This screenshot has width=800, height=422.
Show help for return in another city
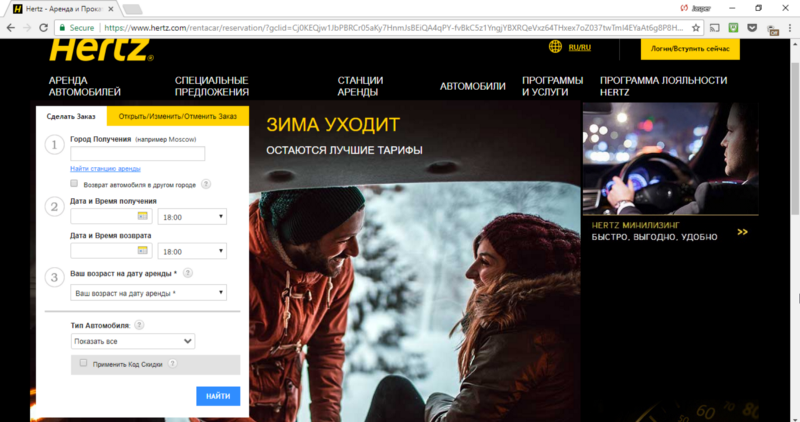[x=206, y=184]
